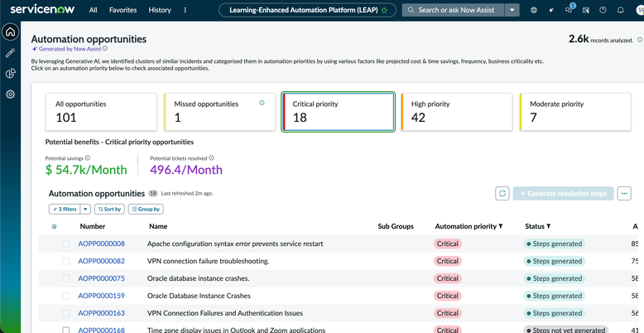Screen dimensions: 644x333
Task: Open the help question mark icon
Action: pyautogui.click(x=603, y=10)
